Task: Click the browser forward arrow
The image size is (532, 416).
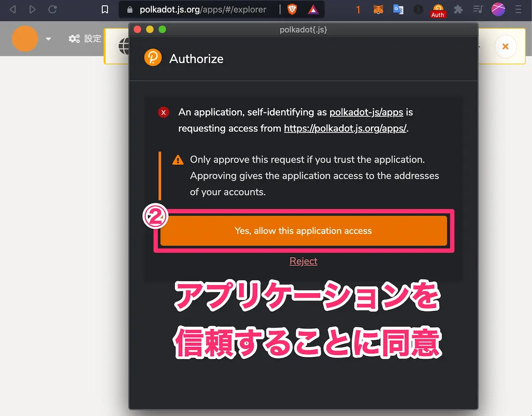Action: pos(32,9)
